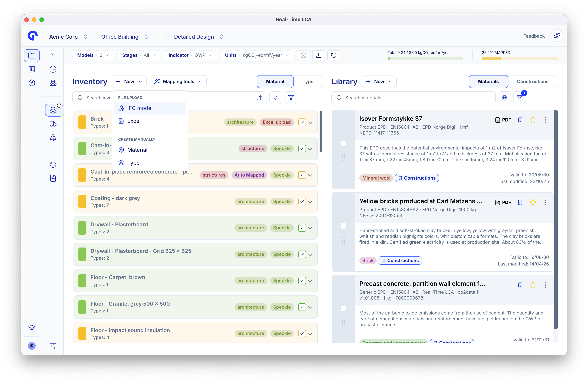Open the Units dropdown

click(x=257, y=55)
